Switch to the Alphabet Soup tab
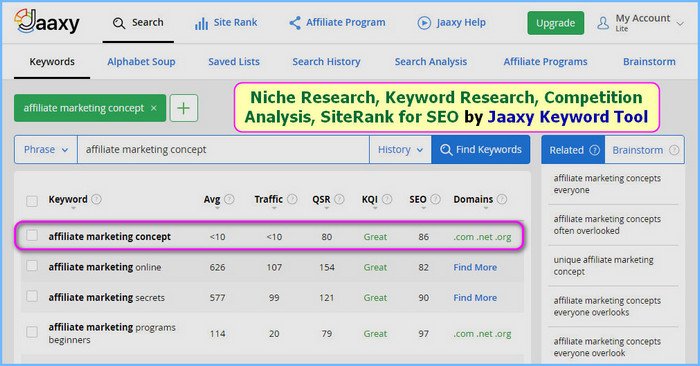 (141, 62)
